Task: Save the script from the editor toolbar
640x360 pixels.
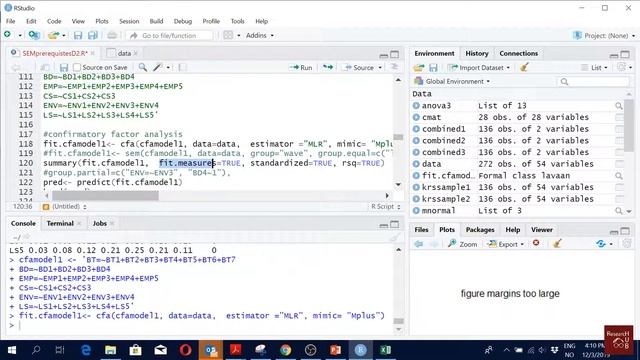Action: [x=64, y=67]
